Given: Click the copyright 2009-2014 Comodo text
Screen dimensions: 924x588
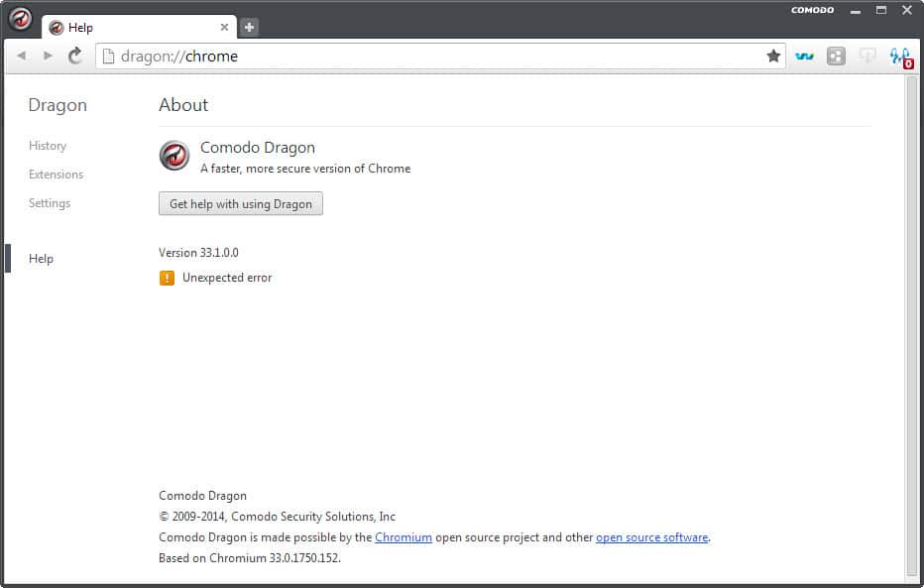Looking at the screenshot, I should [277, 517].
